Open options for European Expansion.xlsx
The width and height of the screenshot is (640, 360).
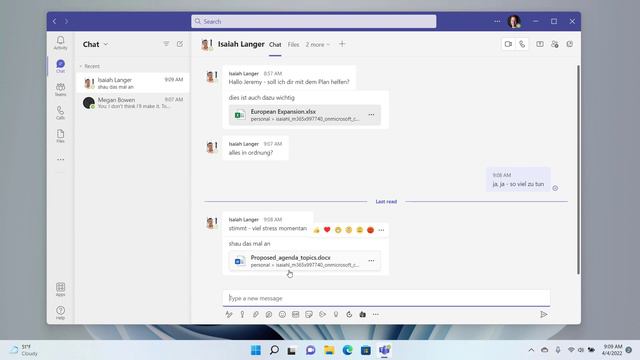click(371, 115)
